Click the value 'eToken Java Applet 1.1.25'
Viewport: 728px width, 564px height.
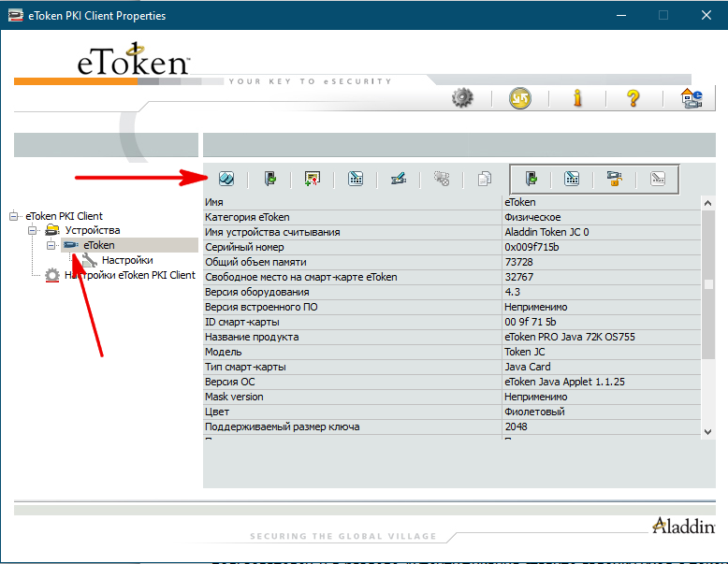pos(564,382)
